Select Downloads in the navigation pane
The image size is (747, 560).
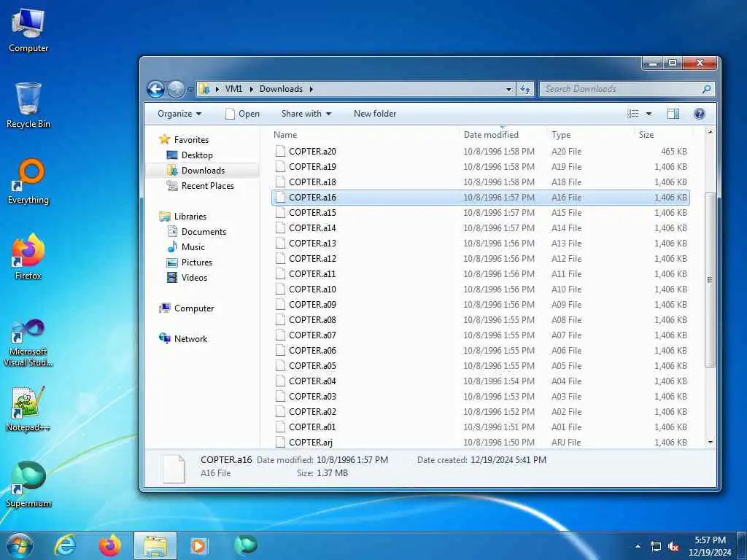point(203,171)
